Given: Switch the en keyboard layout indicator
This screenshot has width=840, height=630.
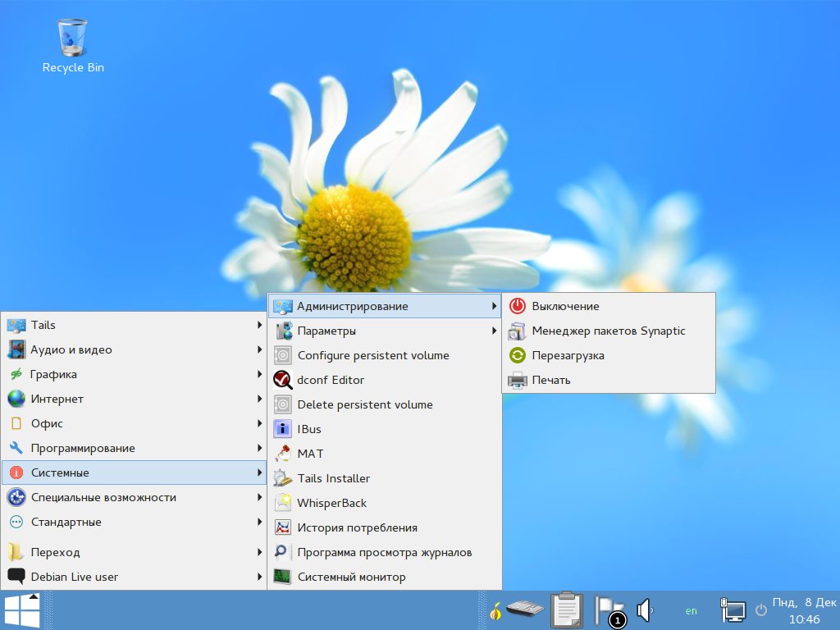Looking at the screenshot, I should click(x=692, y=610).
